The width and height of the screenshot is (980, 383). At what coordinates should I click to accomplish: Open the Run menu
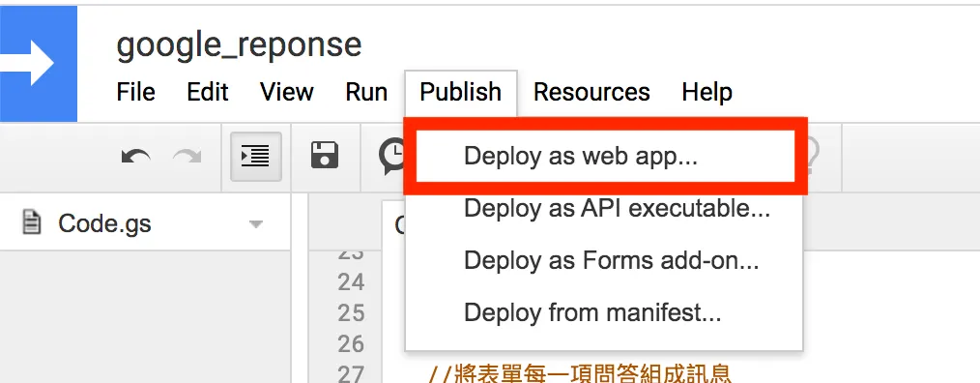[366, 92]
